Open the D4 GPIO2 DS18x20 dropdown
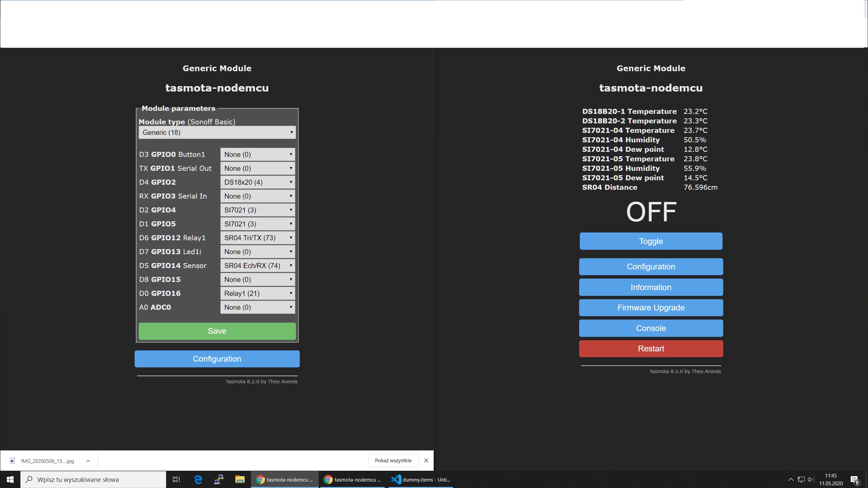 (x=258, y=182)
